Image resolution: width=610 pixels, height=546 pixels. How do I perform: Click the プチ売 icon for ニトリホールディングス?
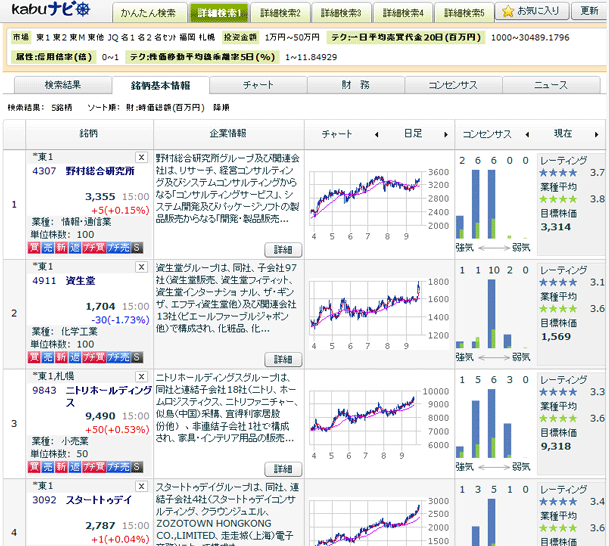click(x=118, y=467)
